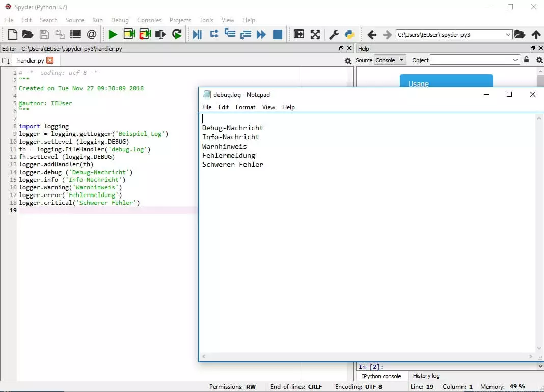
Task: Click the parent directory up arrow
Action: [536, 34]
